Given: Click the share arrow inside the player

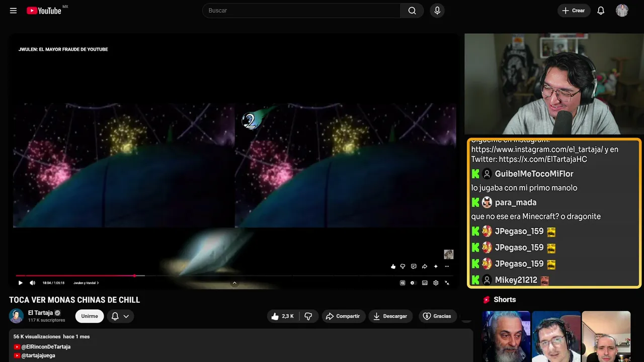Looking at the screenshot, I should 425,266.
